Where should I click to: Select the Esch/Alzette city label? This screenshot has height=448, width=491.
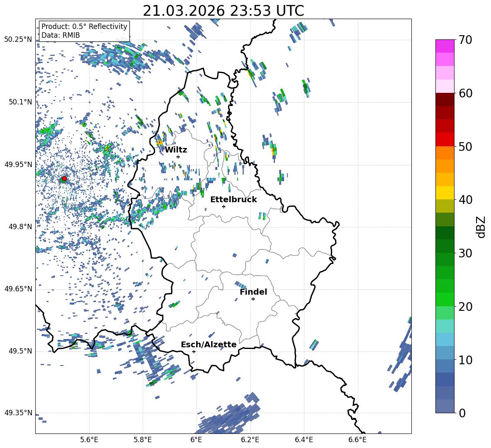(209, 345)
